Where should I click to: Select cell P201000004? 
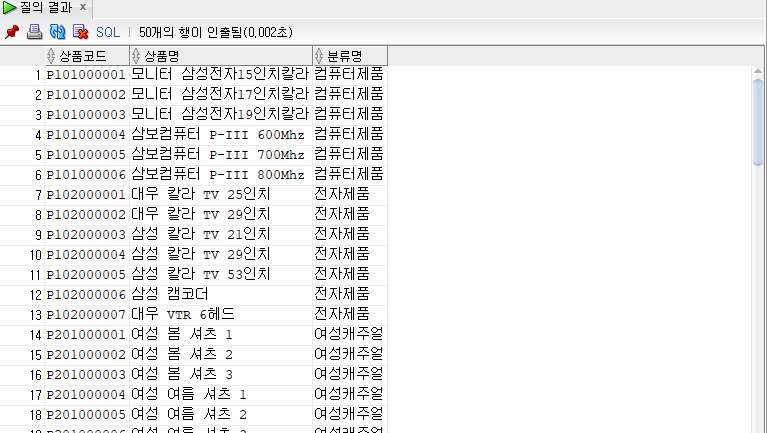(x=87, y=395)
